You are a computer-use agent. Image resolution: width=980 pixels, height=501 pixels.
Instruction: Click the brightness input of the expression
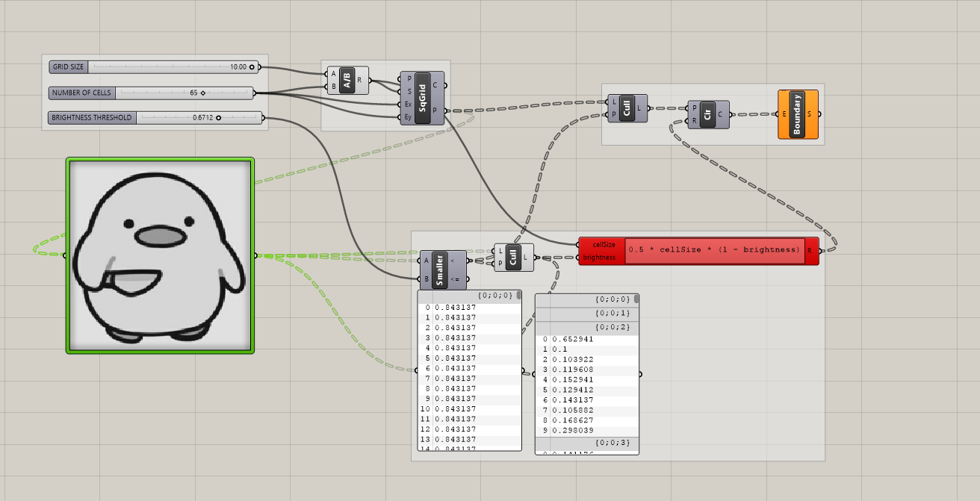pyautogui.click(x=601, y=258)
